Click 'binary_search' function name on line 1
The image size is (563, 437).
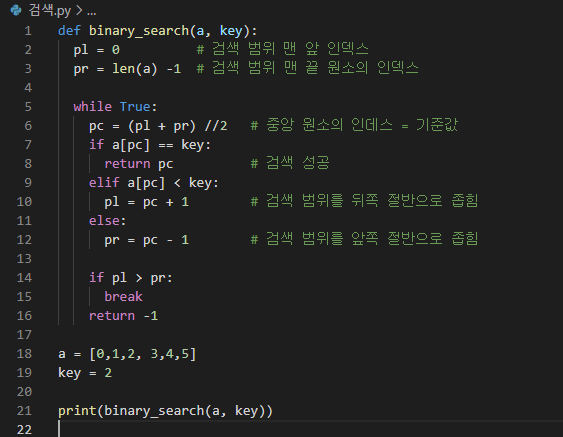[x=139, y=31]
